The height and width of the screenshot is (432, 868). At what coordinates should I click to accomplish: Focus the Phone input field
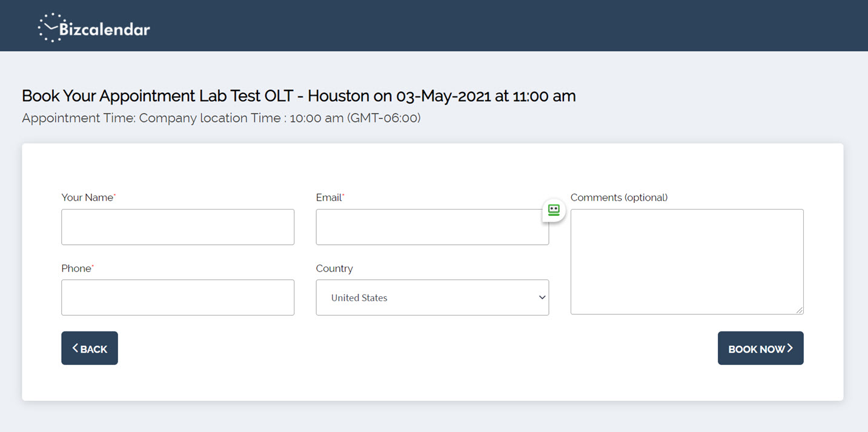click(x=177, y=297)
